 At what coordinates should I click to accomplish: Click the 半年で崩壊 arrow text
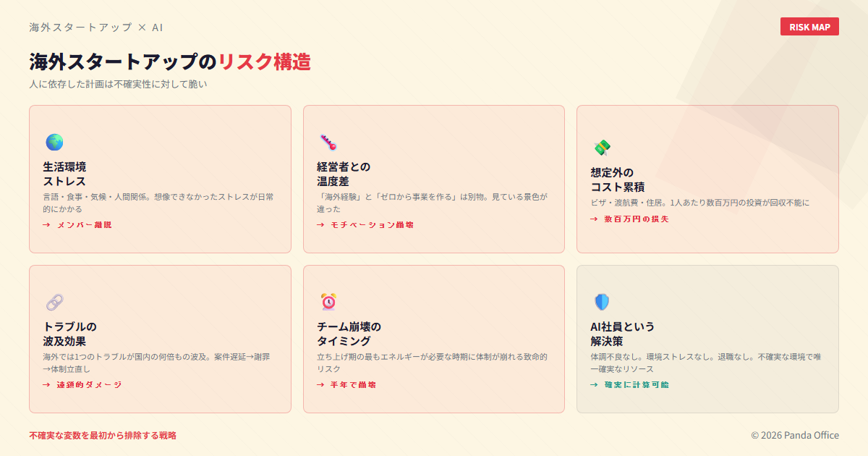pyautogui.click(x=346, y=385)
